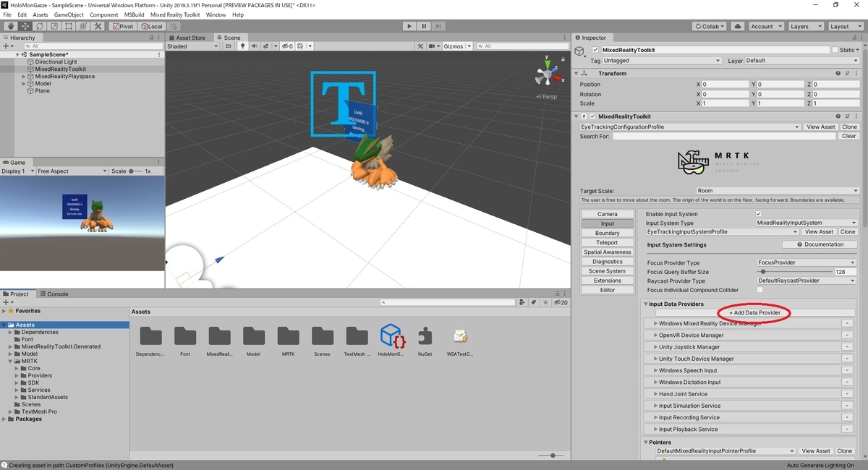Viewport: 868px width, 470px height.
Task: Open scene camera settings icon
Action: coord(433,46)
